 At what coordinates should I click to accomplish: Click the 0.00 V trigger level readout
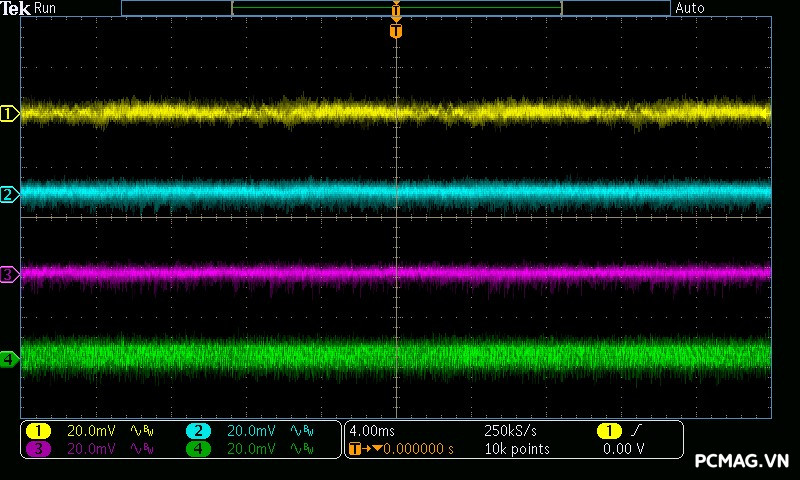point(623,449)
